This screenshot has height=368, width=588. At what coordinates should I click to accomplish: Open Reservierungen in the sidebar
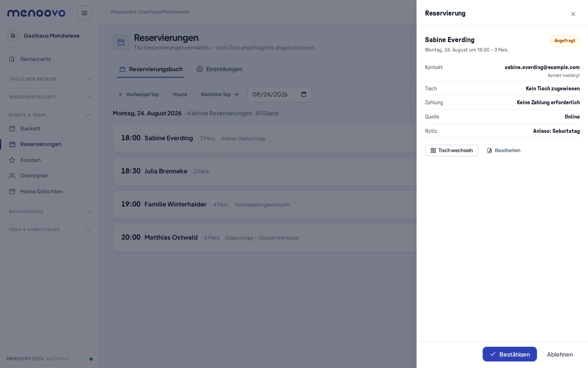[x=50, y=144]
